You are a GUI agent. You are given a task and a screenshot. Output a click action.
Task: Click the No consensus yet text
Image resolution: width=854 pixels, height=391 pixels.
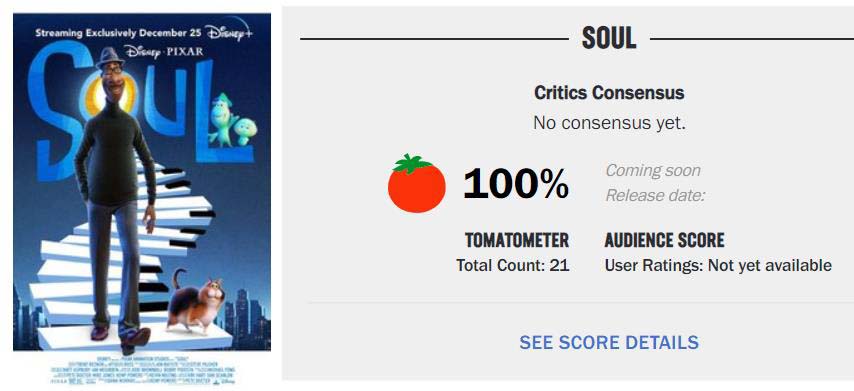point(609,123)
